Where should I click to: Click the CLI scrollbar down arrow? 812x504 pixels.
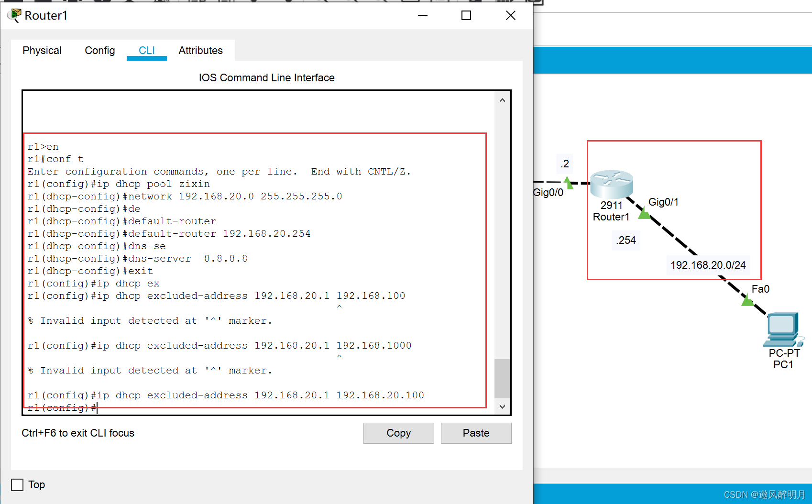pos(502,406)
